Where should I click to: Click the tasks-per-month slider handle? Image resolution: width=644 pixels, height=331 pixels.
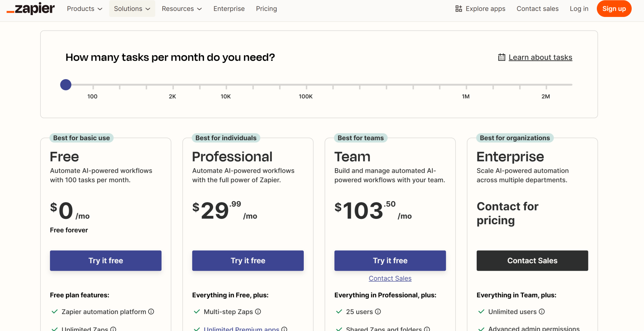click(x=65, y=84)
